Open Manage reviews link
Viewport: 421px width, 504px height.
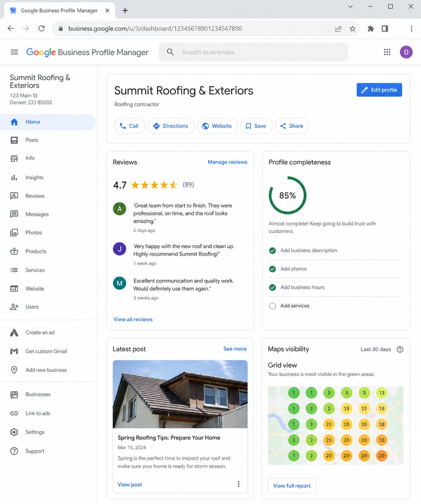[227, 162]
